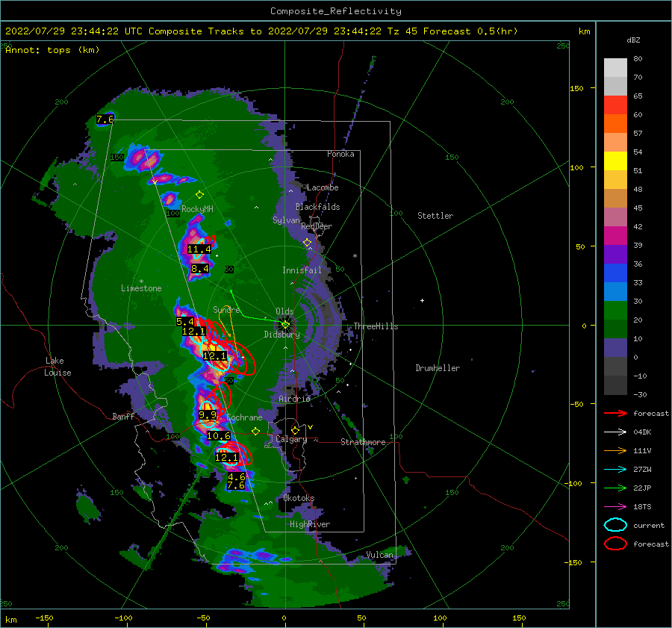This screenshot has height=628, width=672.
Task: Click the 4.6 storm top label
Action: pyautogui.click(x=237, y=476)
